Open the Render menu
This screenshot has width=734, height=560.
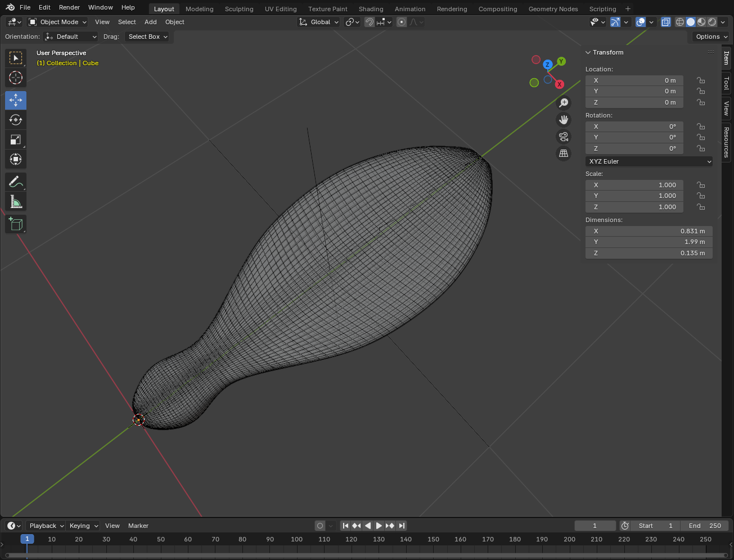click(69, 7)
